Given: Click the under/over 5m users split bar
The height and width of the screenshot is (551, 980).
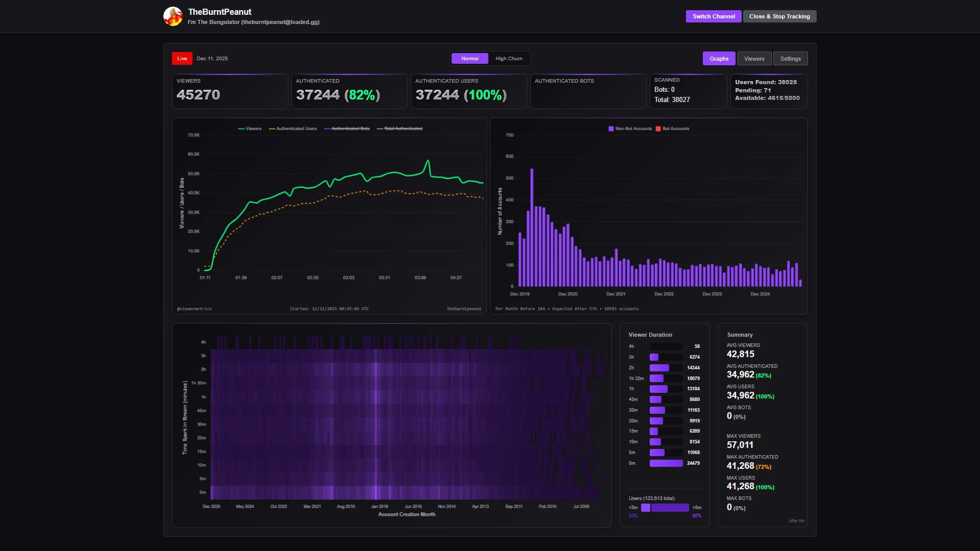Looking at the screenshot, I should pos(665,508).
